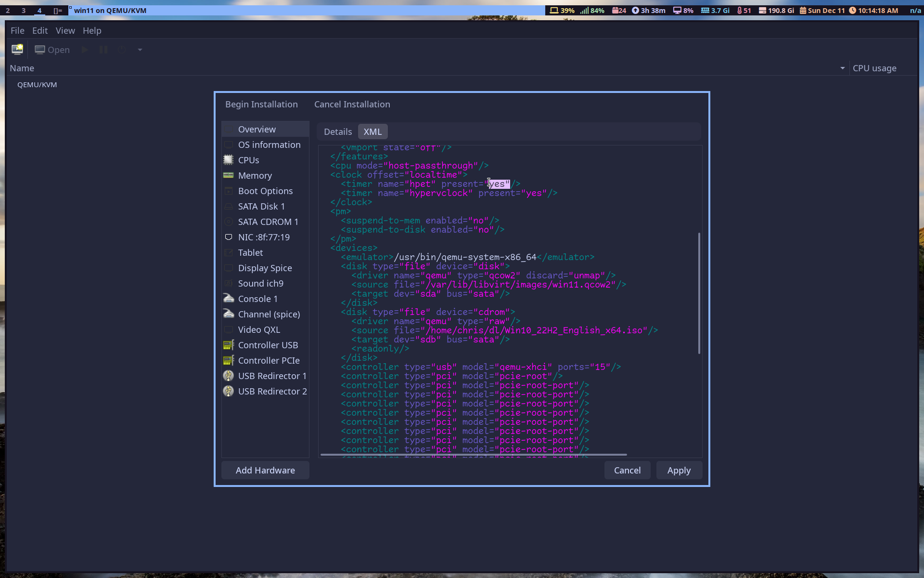Click the Begin Installation button
This screenshot has width=924, height=578.
pos(261,104)
